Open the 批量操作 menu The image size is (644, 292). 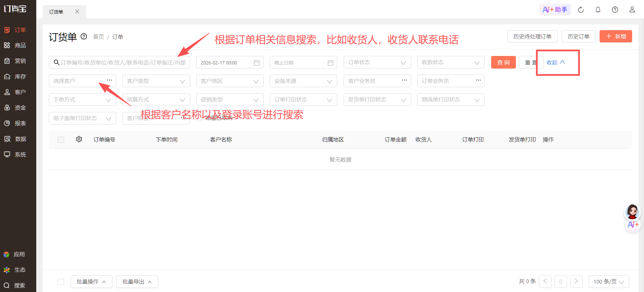pos(91,282)
